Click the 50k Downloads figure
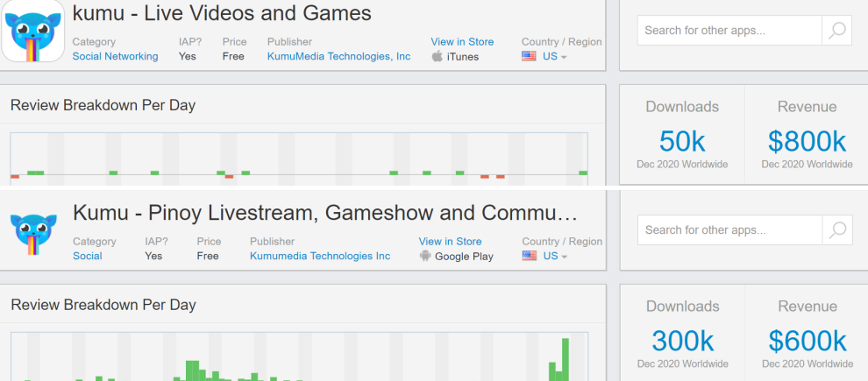 (x=682, y=141)
